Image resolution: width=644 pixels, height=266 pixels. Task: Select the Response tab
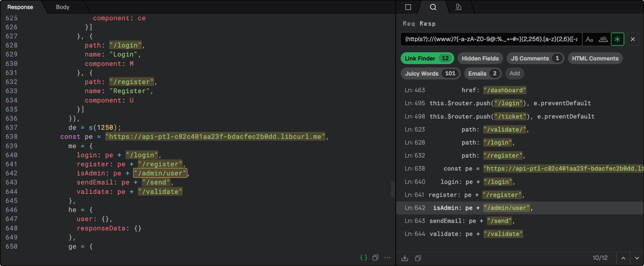coord(20,7)
